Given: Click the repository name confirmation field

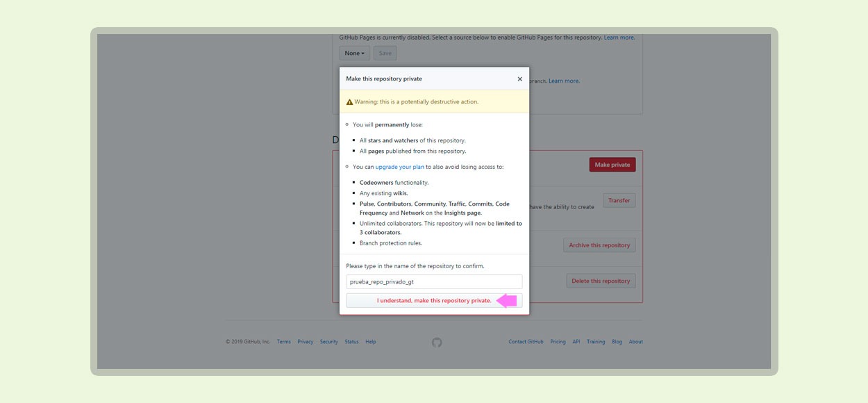Looking at the screenshot, I should click(434, 281).
